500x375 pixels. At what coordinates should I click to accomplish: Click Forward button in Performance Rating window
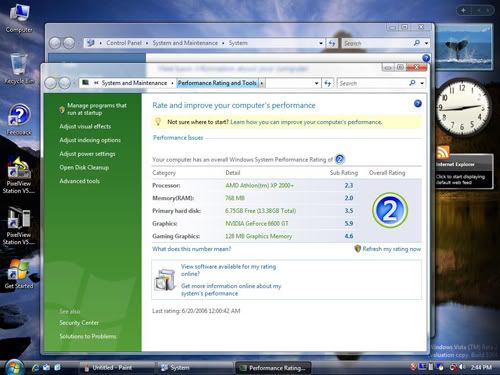click(65, 83)
